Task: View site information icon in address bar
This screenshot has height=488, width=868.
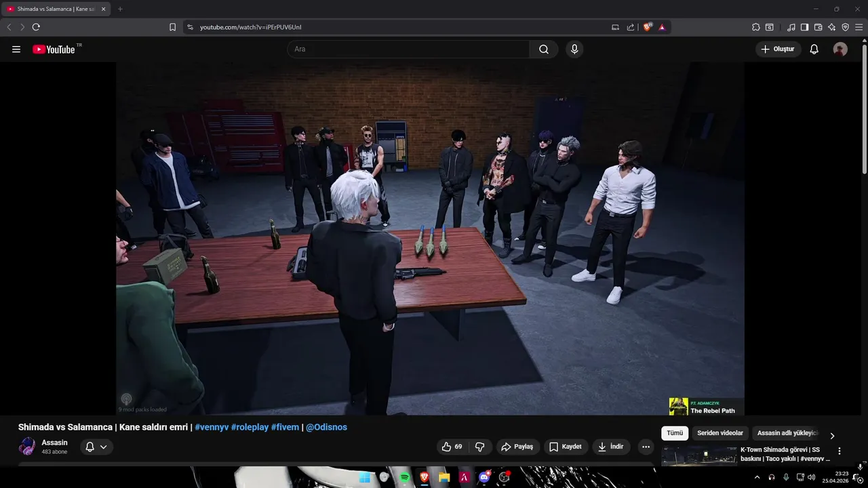Action: click(x=190, y=27)
